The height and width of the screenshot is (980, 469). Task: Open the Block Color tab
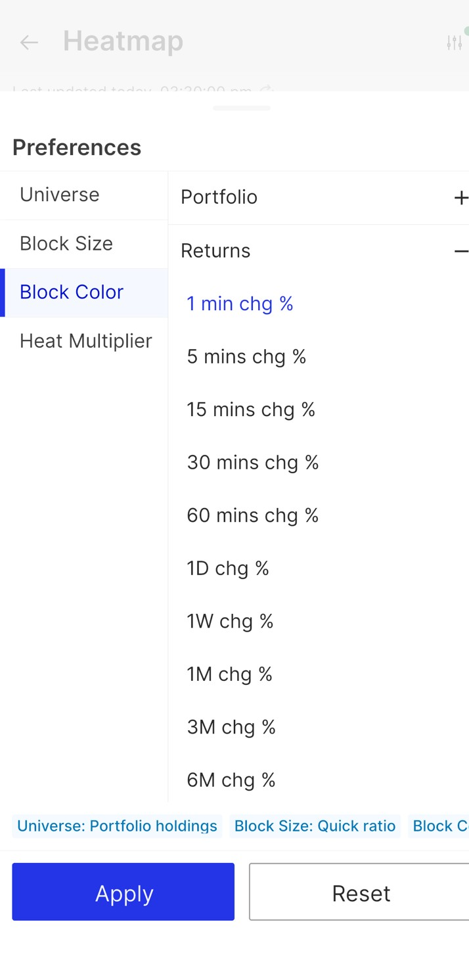72,292
